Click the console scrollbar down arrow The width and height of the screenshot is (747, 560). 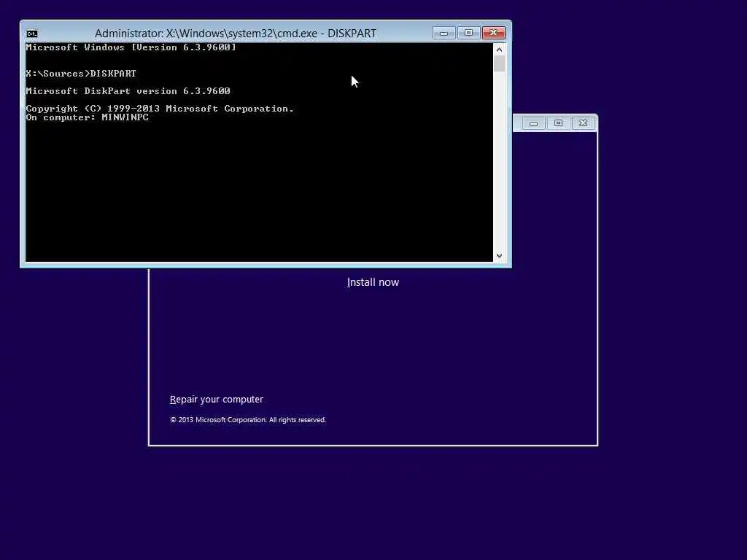click(x=499, y=256)
